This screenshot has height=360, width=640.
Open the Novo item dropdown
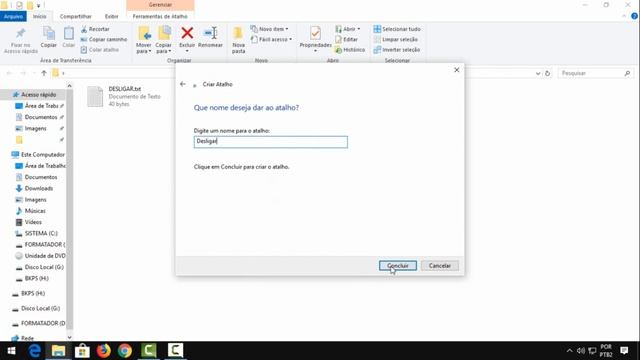[x=269, y=29]
